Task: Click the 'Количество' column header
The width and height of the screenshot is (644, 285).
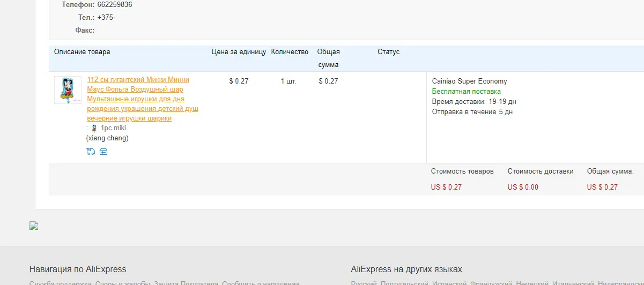Action: coord(290,52)
